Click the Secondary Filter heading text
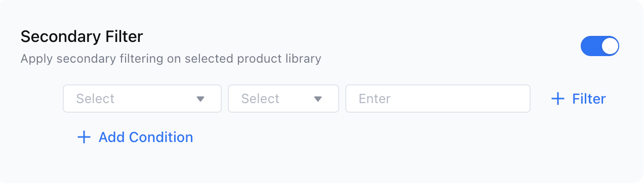 [x=82, y=36]
